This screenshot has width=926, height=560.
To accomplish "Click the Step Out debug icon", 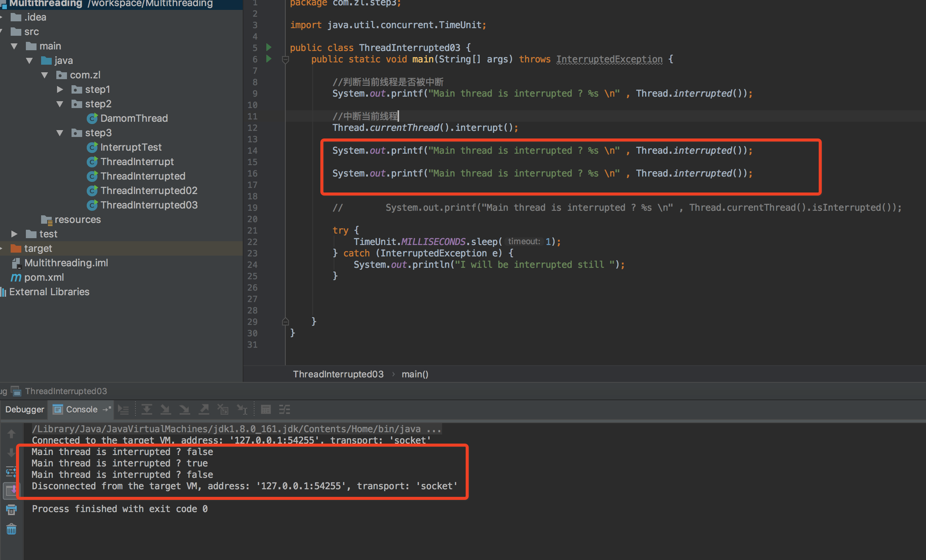I will [204, 409].
